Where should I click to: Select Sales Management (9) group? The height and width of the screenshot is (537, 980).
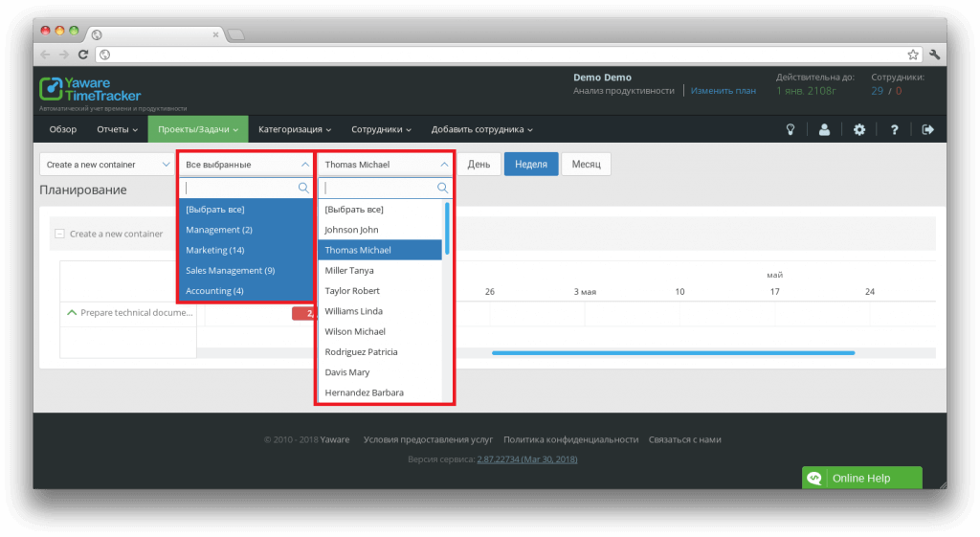tap(246, 270)
